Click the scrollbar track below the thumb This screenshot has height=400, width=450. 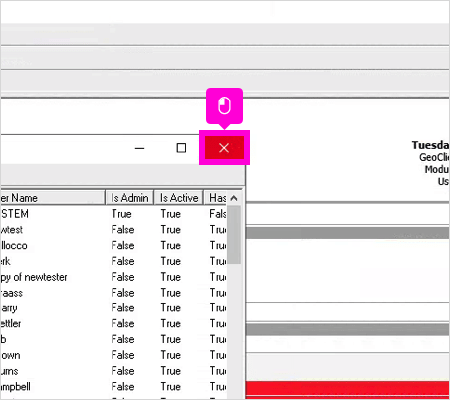pyautogui.click(x=234, y=330)
